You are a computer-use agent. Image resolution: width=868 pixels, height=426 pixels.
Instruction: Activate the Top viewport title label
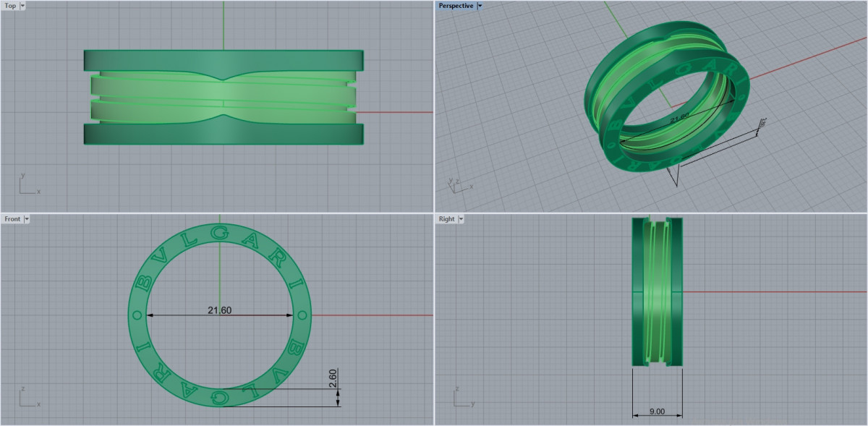[10, 6]
